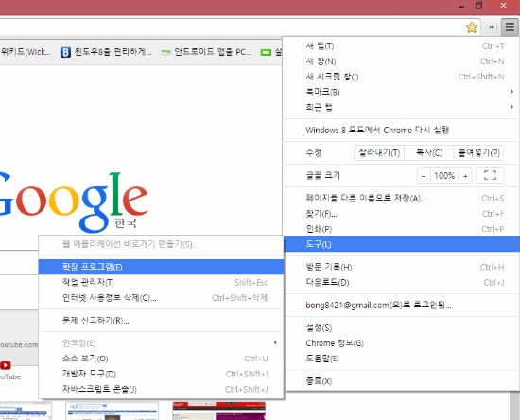Open 다운로드(D)
This screenshot has width=520, height=420.
click(x=401, y=282)
